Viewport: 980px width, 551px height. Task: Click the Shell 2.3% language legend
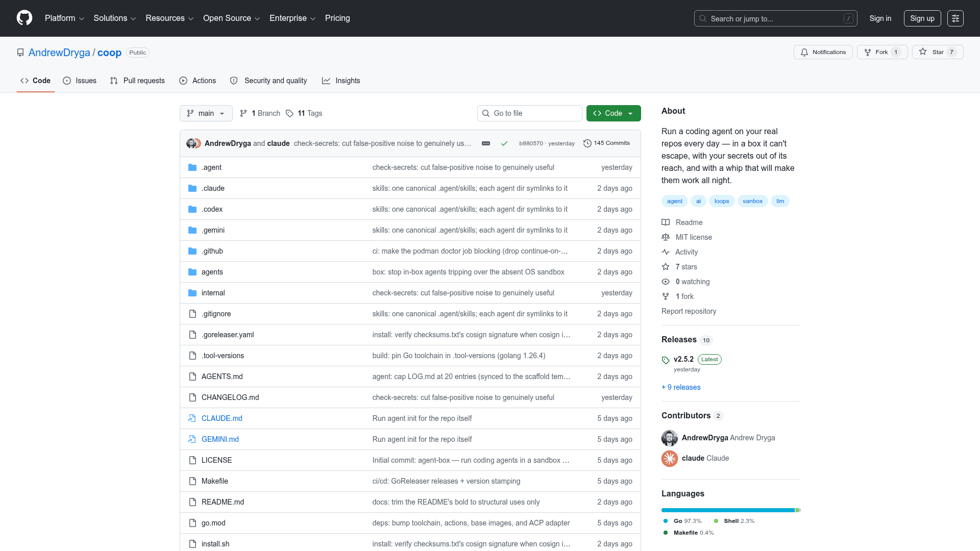click(x=734, y=521)
